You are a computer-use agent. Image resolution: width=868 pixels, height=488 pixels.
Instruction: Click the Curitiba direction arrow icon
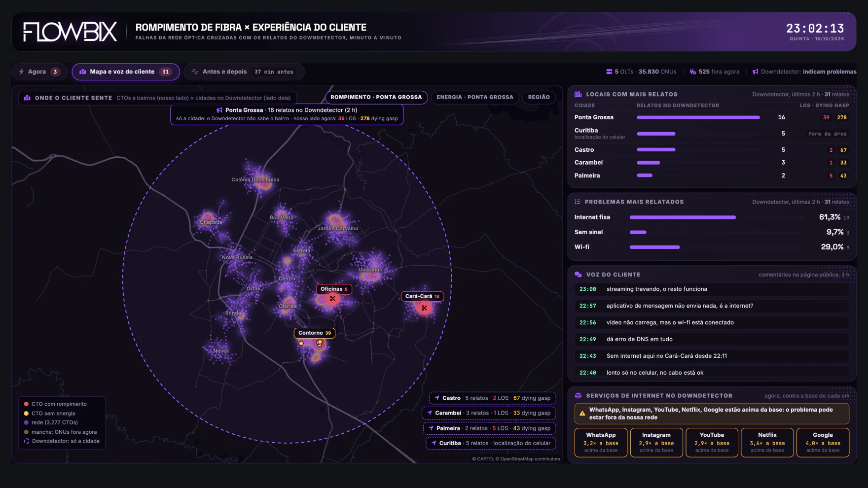tap(434, 443)
